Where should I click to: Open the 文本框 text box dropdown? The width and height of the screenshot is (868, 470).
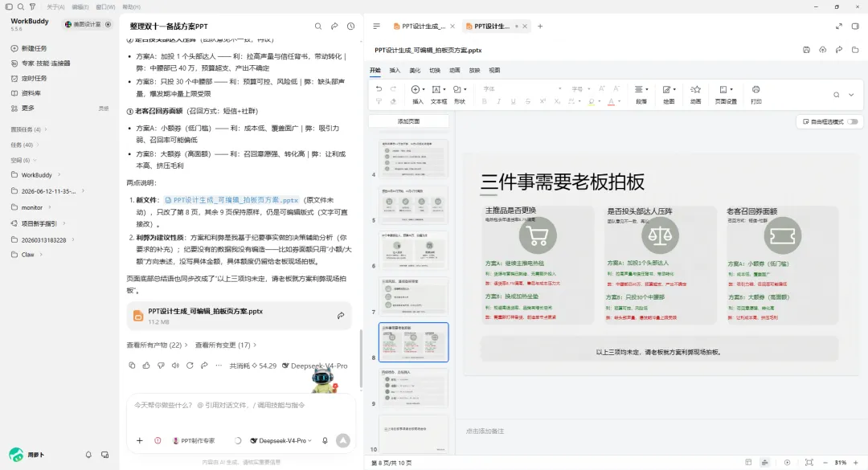coord(439,94)
